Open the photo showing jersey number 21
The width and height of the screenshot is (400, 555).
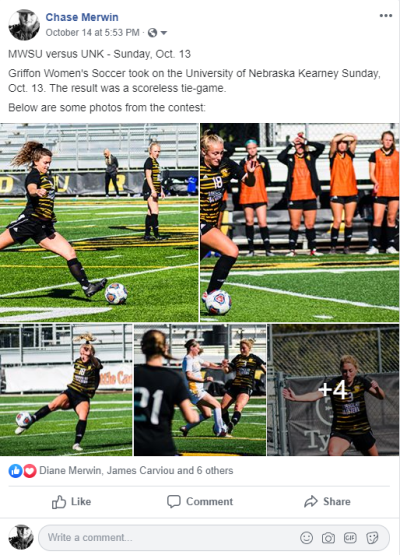200,390
